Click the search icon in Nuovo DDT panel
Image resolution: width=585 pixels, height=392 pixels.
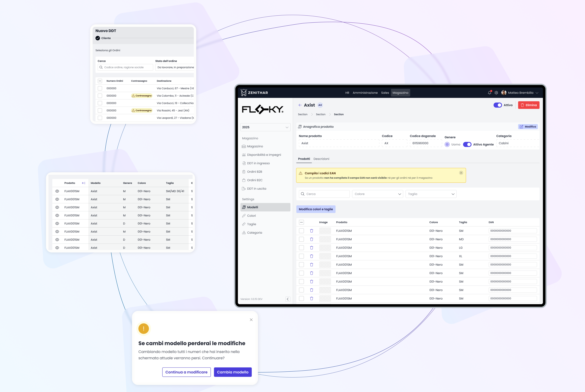tap(101, 67)
